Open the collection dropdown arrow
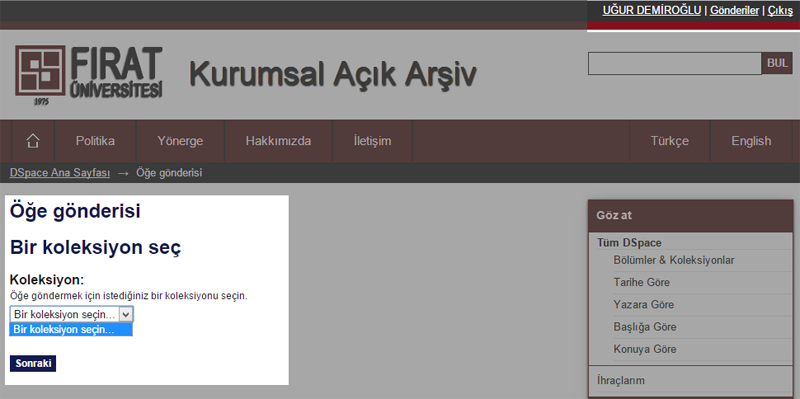The image size is (800, 399). (x=126, y=314)
